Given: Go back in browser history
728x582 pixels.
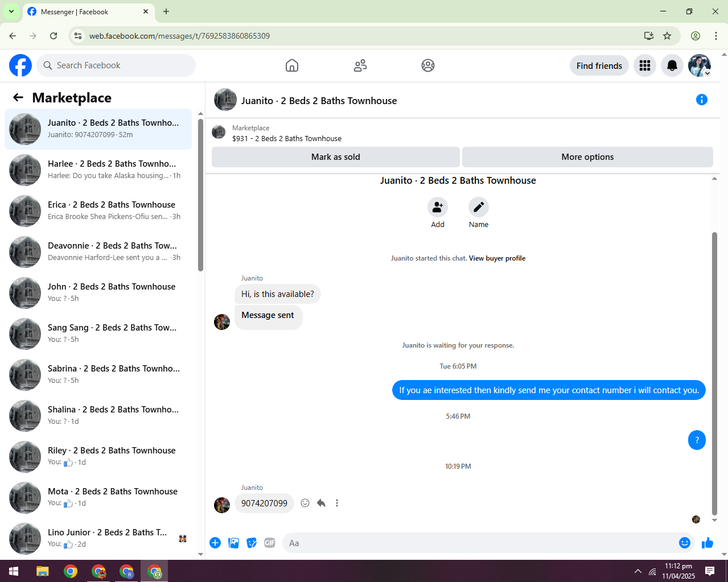Looking at the screenshot, I should tap(13, 36).
